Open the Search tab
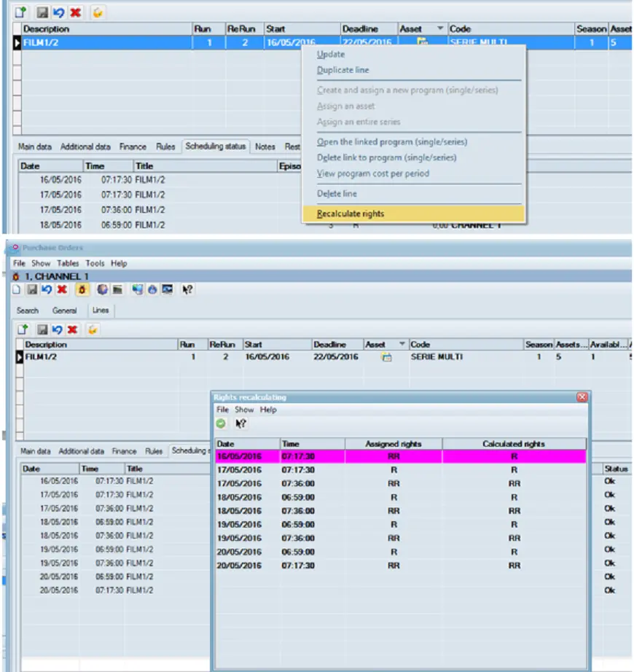634x672 pixels. [28, 310]
